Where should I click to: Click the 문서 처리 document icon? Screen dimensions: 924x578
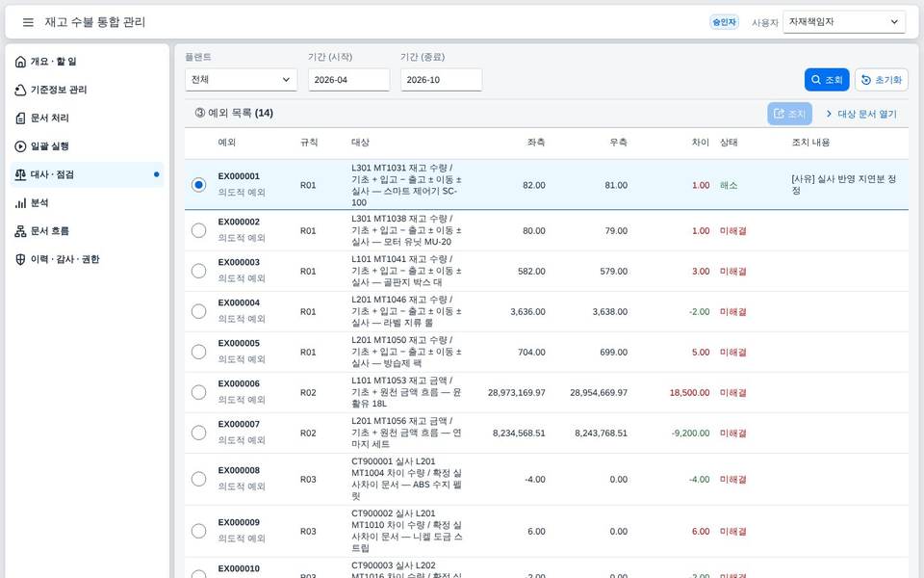20,118
